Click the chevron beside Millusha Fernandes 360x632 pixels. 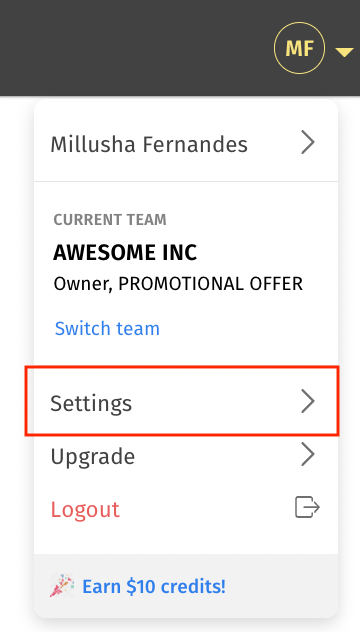click(x=308, y=143)
